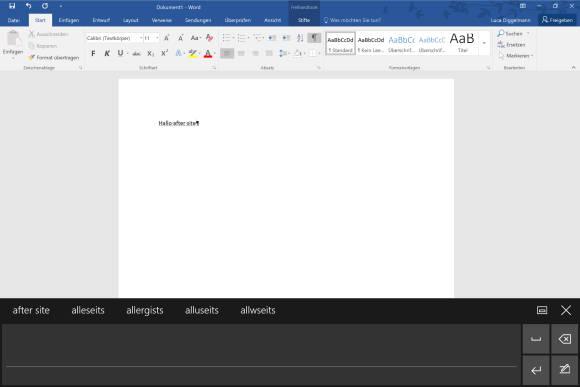Justify the paragraph text
The image size is (580, 387).
(x=269, y=54)
